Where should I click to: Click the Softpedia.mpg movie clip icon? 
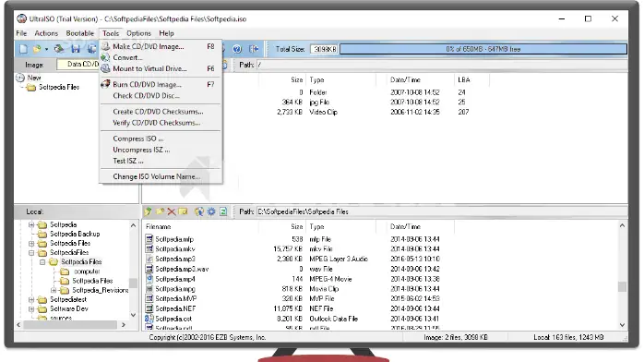click(x=149, y=289)
